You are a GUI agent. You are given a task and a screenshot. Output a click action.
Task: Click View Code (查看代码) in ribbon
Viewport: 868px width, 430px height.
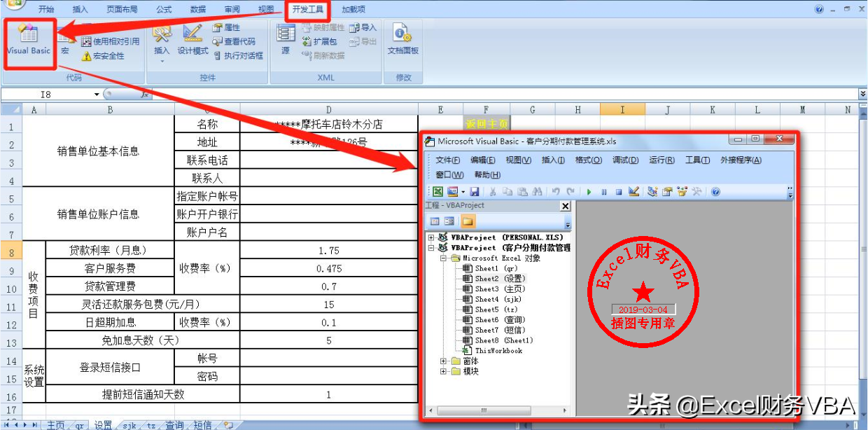click(234, 41)
